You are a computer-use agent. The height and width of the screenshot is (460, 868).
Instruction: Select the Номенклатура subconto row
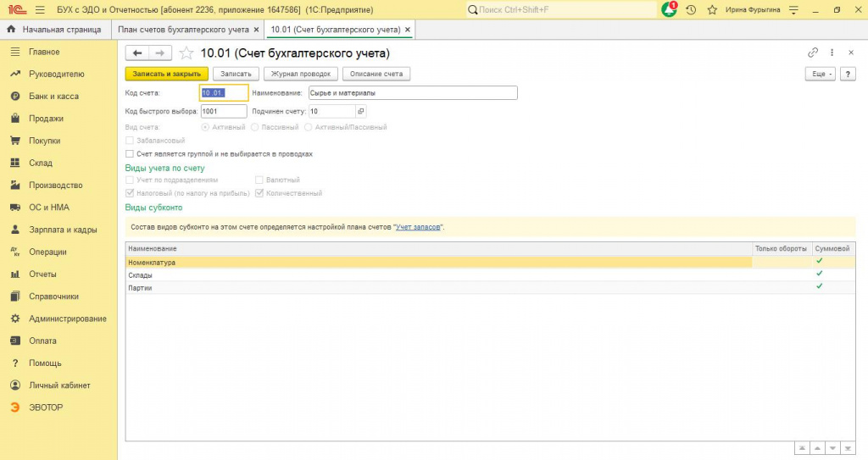490,263
